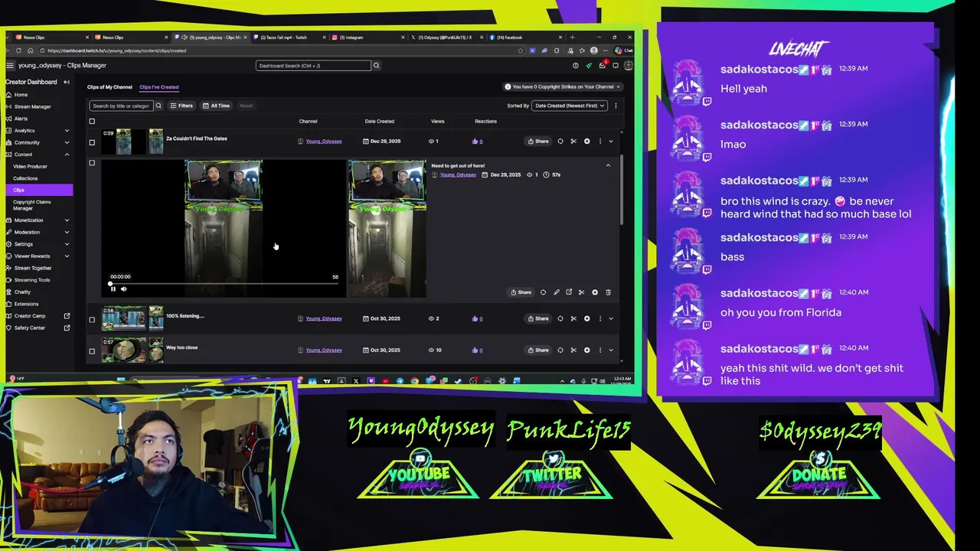This screenshot has width=980, height=551.
Task: Pause the playing clip
Action: click(x=113, y=289)
